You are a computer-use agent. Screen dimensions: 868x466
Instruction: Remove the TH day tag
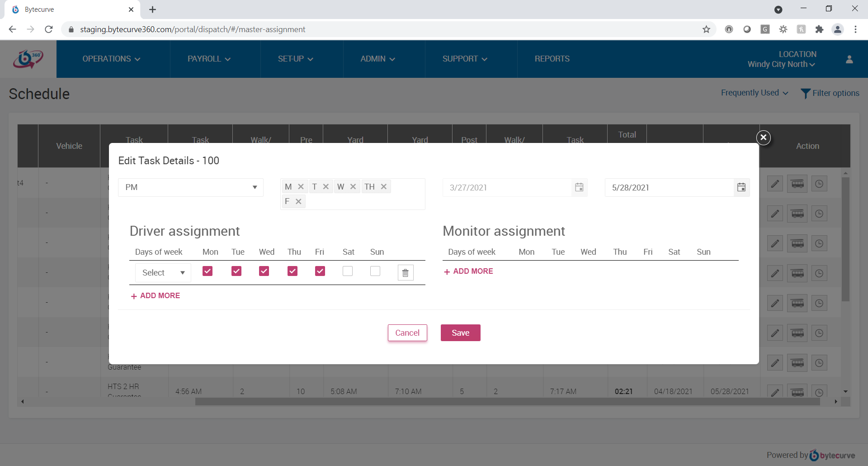384,186
